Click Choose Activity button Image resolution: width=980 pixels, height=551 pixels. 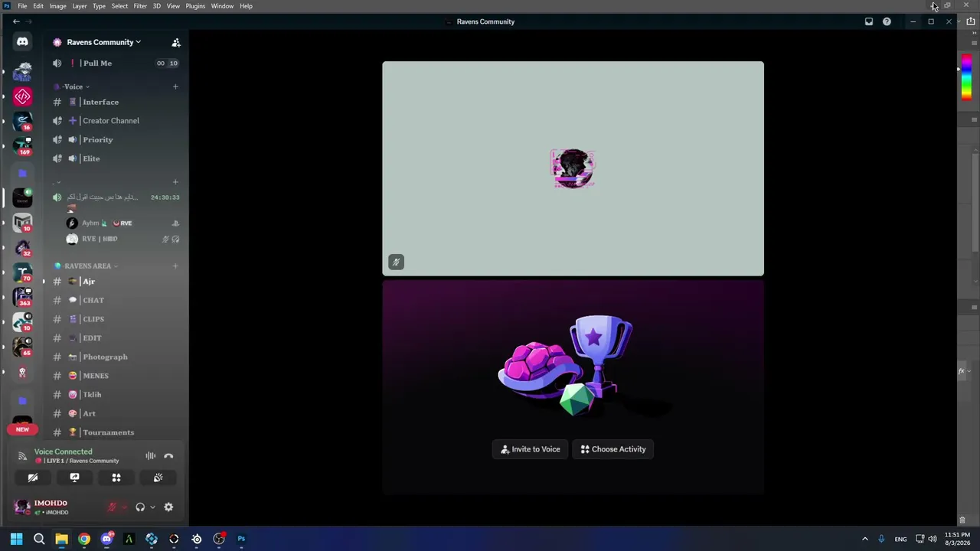point(612,449)
